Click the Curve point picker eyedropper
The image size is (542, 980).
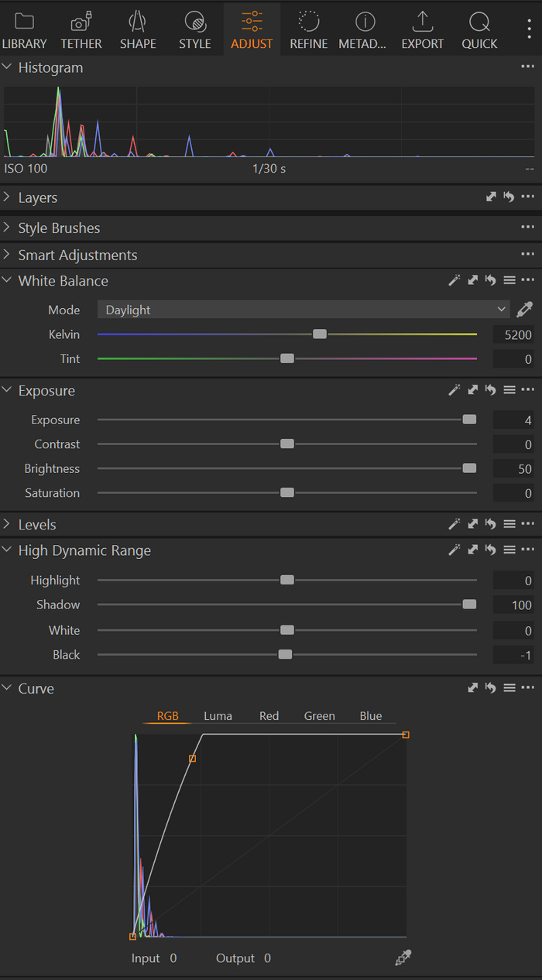tap(403, 958)
